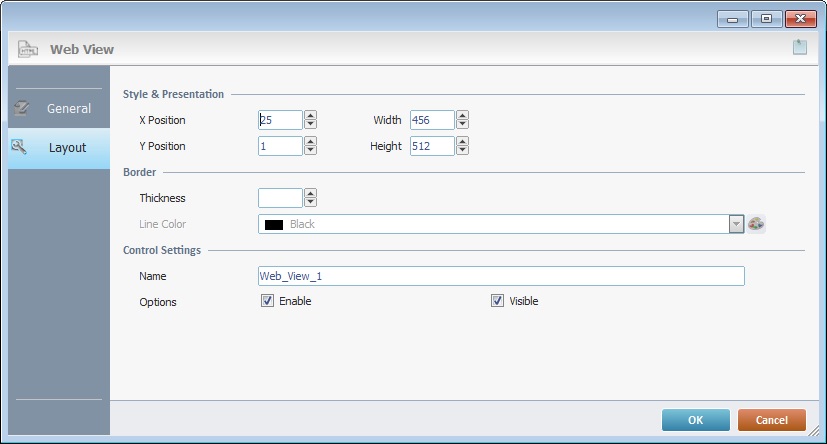Click the Black color swatch
Screen dimensions: 827x444
pyautogui.click(x=273, y=225)
